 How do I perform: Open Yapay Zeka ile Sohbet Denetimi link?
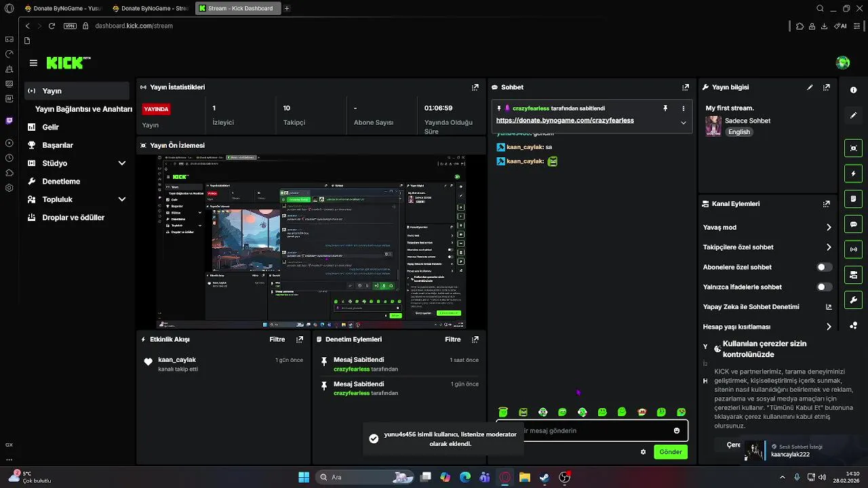click(x=829, y=307)
